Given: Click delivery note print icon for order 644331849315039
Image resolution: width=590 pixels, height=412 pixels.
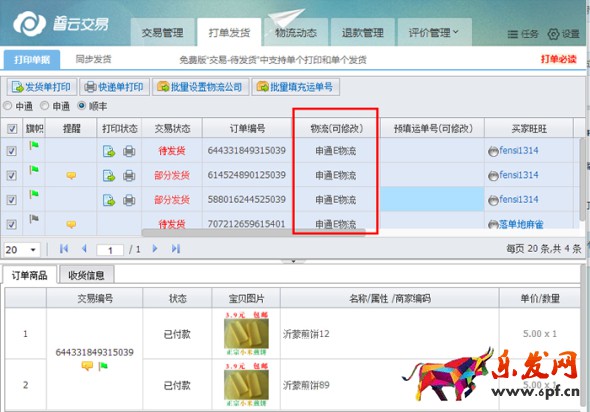Looking at the screenshot, I should [x=109, y=151].
